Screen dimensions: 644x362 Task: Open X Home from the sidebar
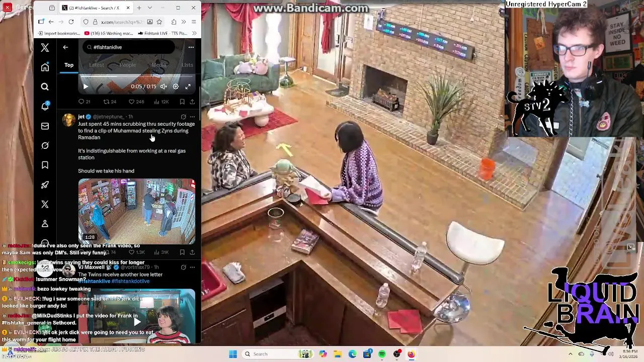coord(45,67)
